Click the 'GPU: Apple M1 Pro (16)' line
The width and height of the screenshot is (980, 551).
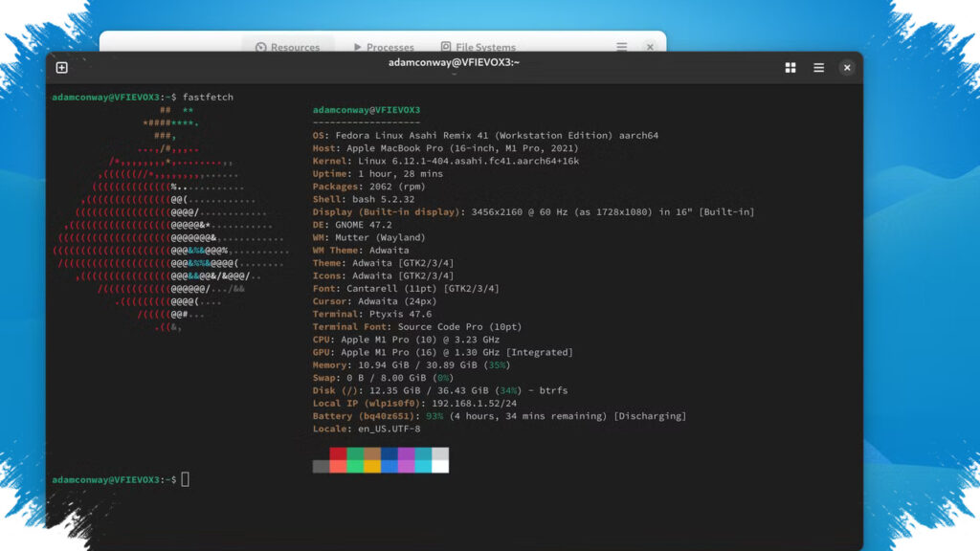[x=442, y=352]
